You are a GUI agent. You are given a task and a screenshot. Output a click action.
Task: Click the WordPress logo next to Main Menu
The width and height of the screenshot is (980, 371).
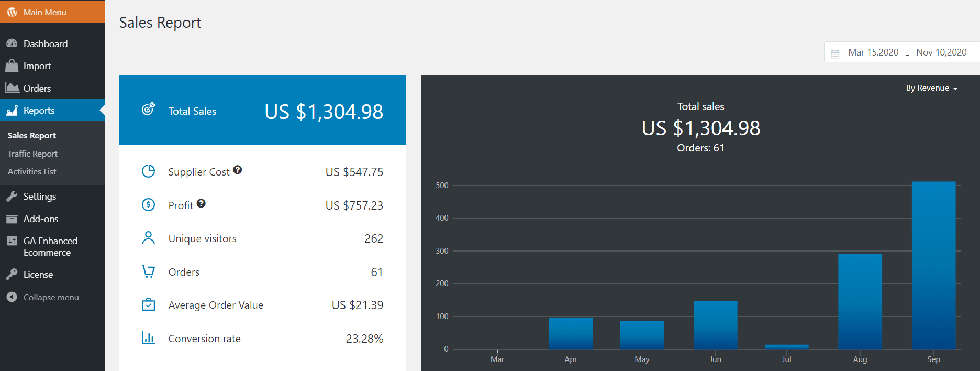(12, 12)
